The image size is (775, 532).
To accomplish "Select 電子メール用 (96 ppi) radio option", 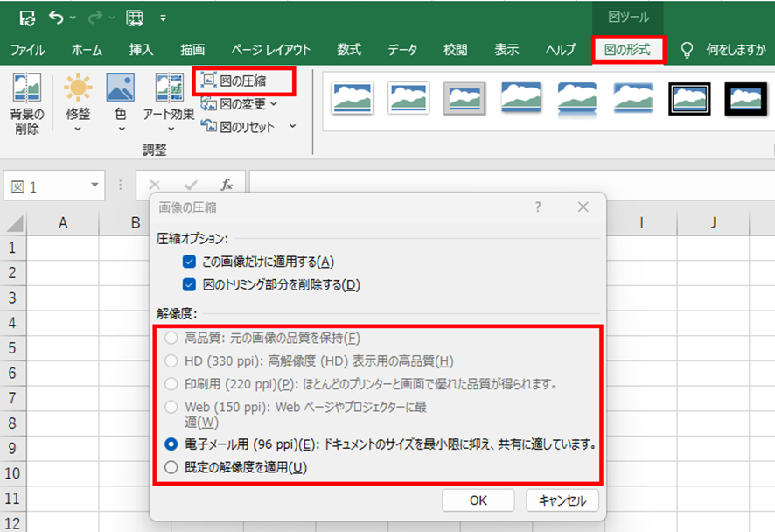I will 171,444.
